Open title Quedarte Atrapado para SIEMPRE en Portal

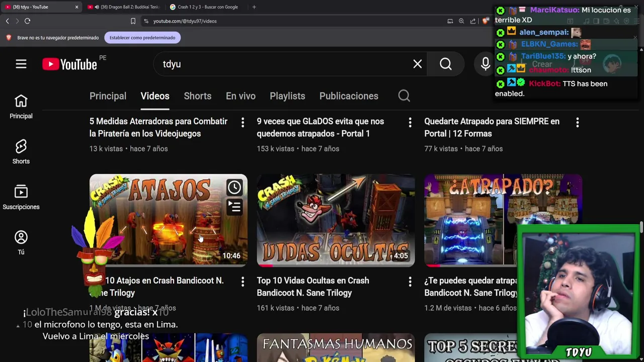tap(492, 127)
